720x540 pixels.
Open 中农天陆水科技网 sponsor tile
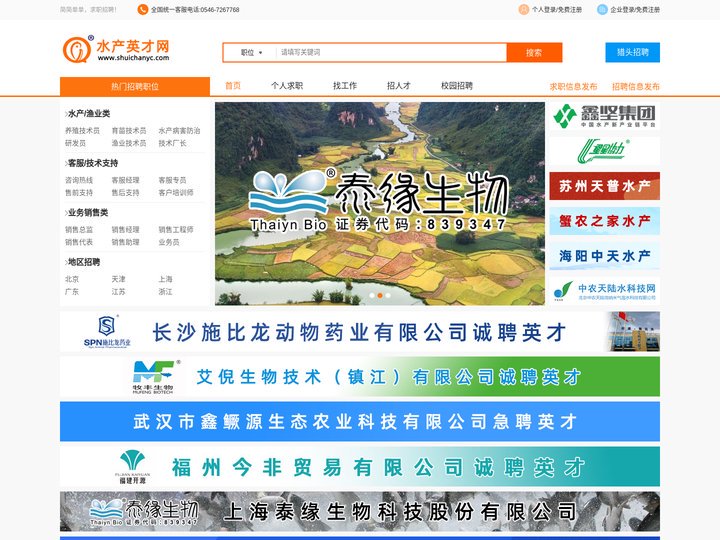pos(604,291)
